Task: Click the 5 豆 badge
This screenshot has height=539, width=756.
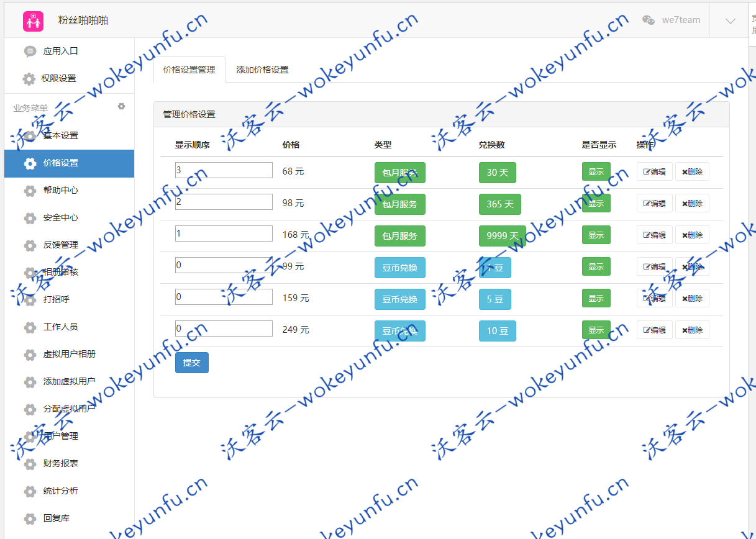Action: 495,299
